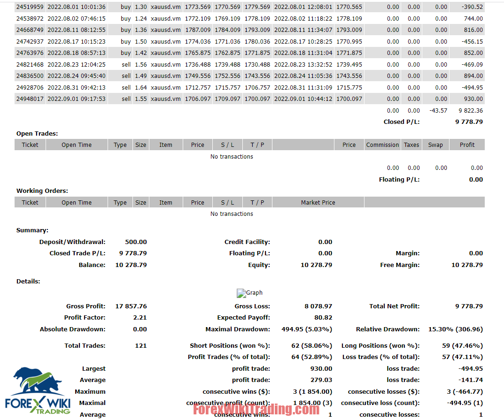Screen dimensions: 504x420
Task: Click the 816.00 profit cell
Action: [x=473, y=30]
